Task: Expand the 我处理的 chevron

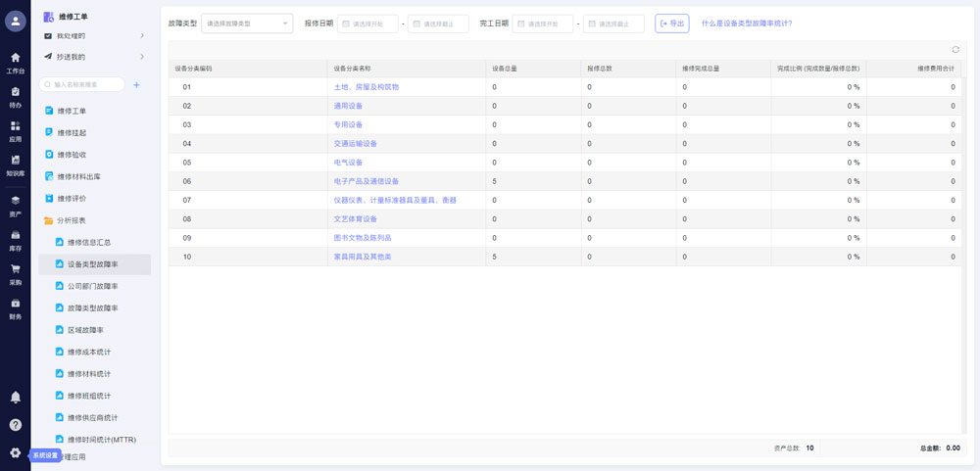Action: 142,36
